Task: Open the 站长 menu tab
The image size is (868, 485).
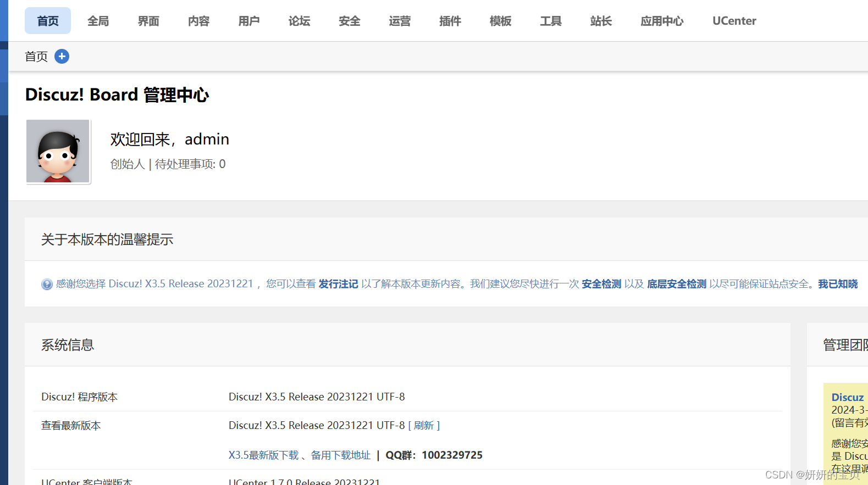Action: (601, 21)
